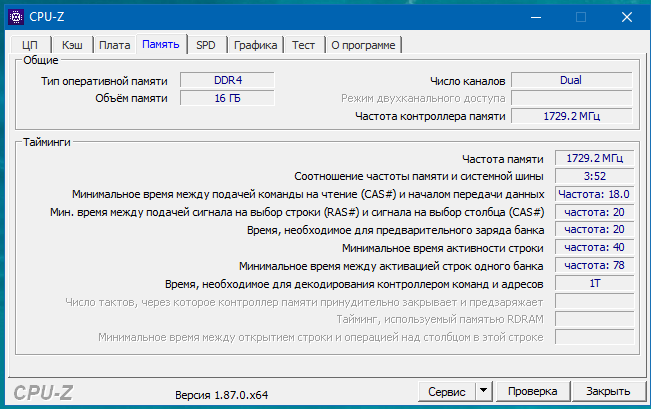Image resolution: width=651 pixels, height=409 pixels.
Task: Click the 3:52 ratio value
Action: pyautogui.click(x=595, y=176)
